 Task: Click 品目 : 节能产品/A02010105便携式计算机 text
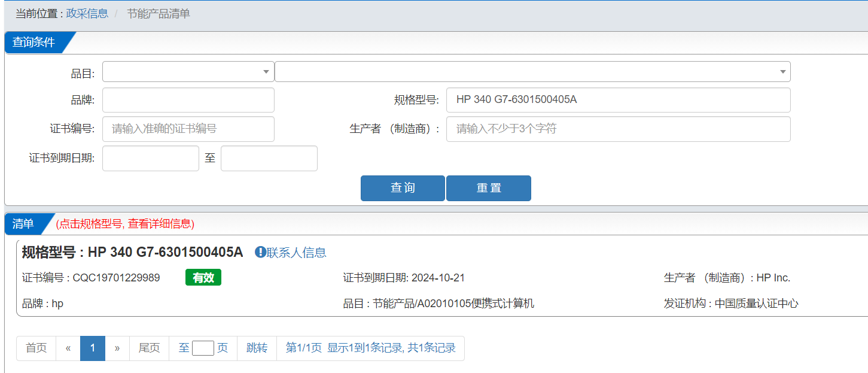click(438, 304)
